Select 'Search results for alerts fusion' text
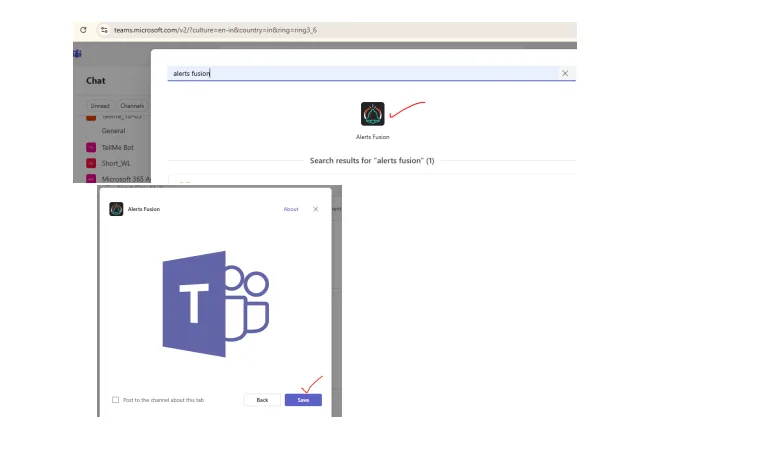 click(x=372, y=161)
